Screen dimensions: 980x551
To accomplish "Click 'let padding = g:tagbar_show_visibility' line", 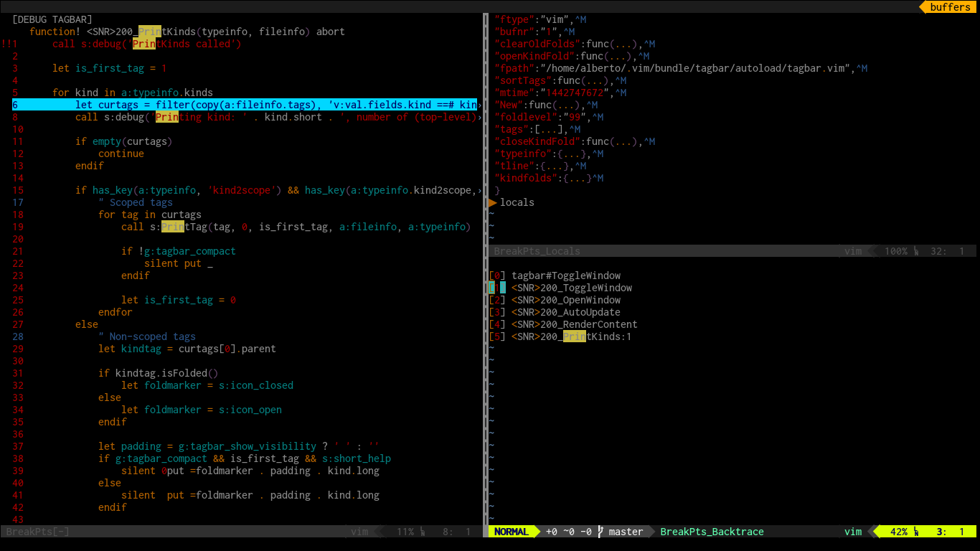I will 239,446.
